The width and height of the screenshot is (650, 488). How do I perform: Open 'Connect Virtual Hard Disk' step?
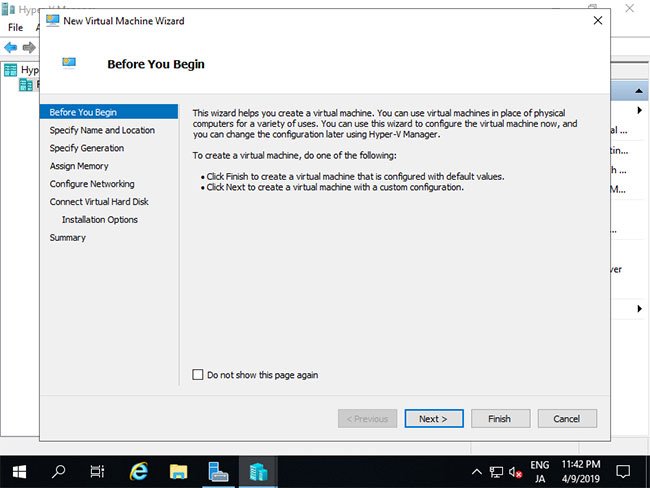(99, 202)
